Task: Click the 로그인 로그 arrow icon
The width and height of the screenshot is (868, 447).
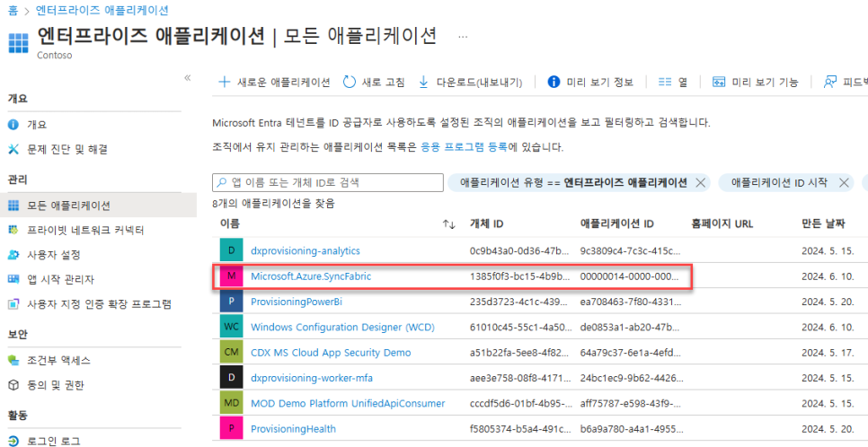Action: click(x=13, y=441)
